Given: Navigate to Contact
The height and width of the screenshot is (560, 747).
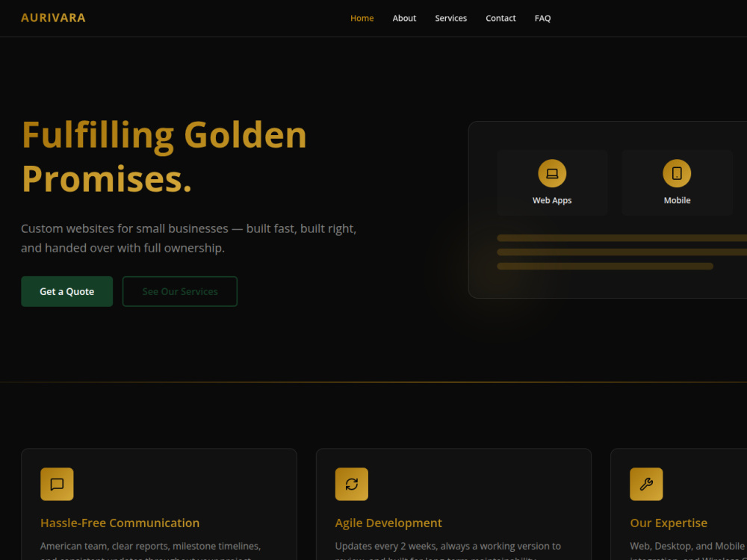Looking at the screenshot, I should [500, 18].
